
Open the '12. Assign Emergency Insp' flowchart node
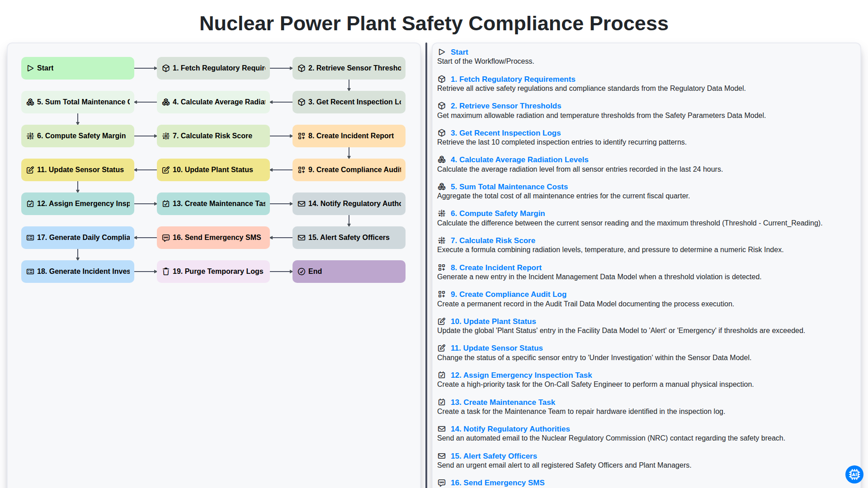pyautogui.click(x=78, y=204)
